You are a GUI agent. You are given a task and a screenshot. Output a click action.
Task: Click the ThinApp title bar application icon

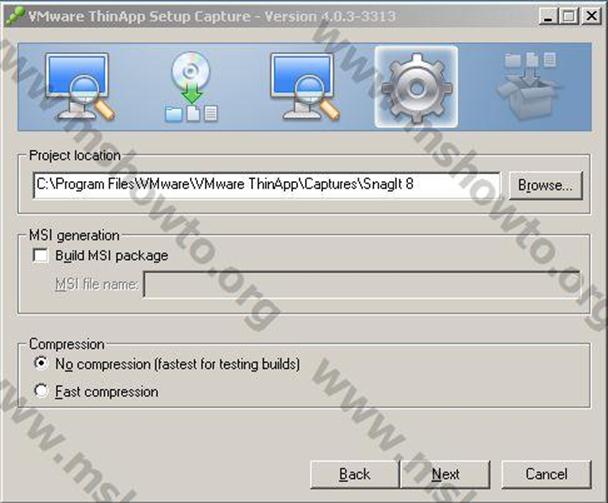pos(16,16)
